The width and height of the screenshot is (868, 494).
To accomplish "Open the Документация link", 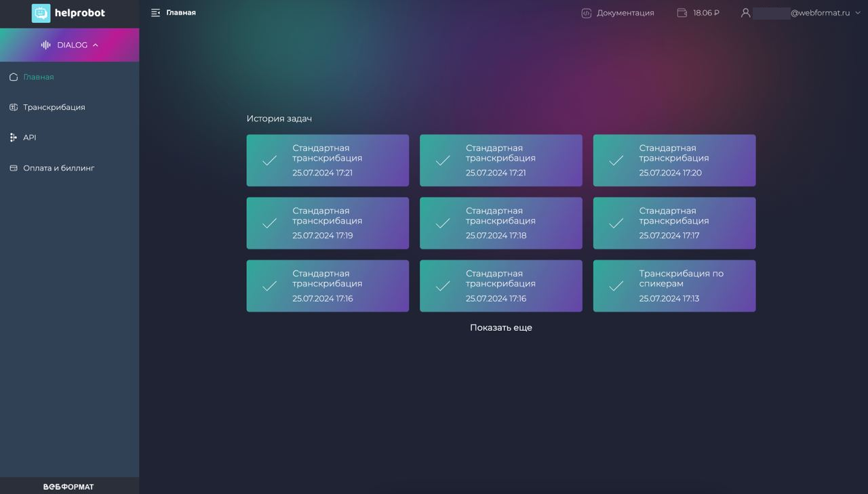I will click(x=625, y=13).
